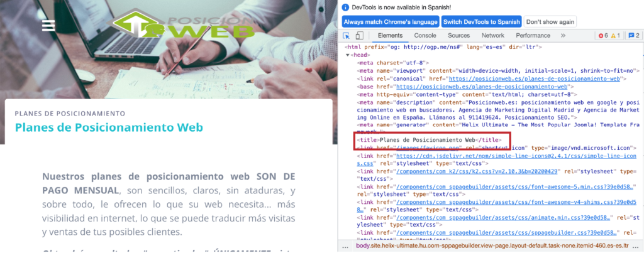Click the 'DevTools is now available in Spanish!' text

pyautogui.click(x=401, y=8)
